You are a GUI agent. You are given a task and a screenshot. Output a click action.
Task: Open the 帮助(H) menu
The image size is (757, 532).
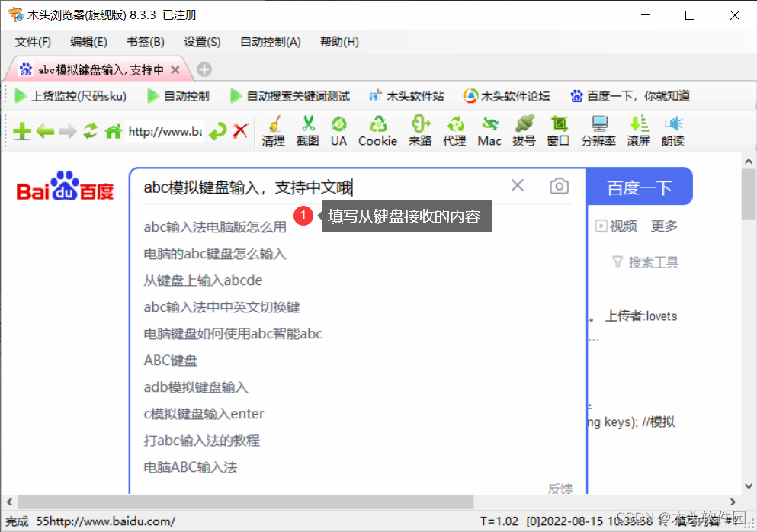pos(339,42)
